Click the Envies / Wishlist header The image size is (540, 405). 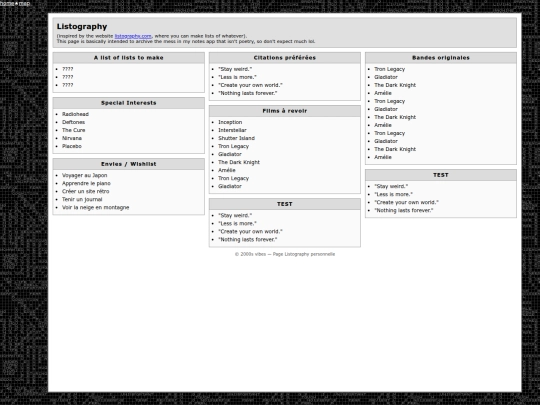(x=128, y=164)
